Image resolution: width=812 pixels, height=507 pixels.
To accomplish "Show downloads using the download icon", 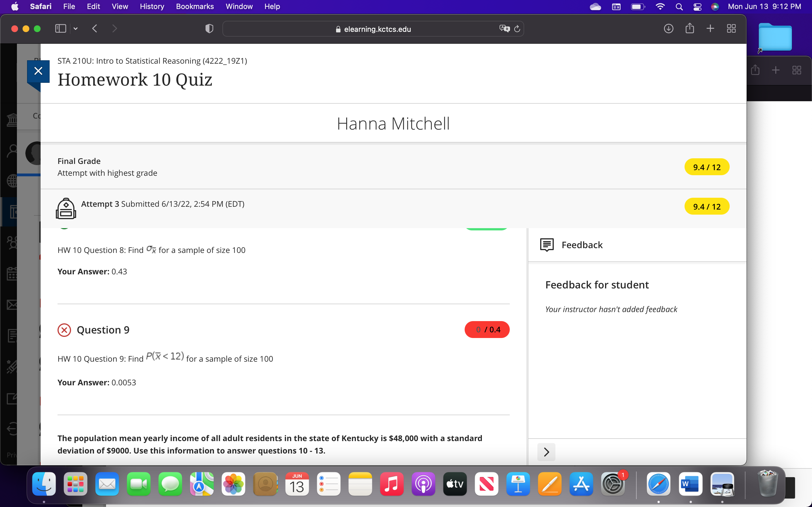I will click(x=668, y=28).
